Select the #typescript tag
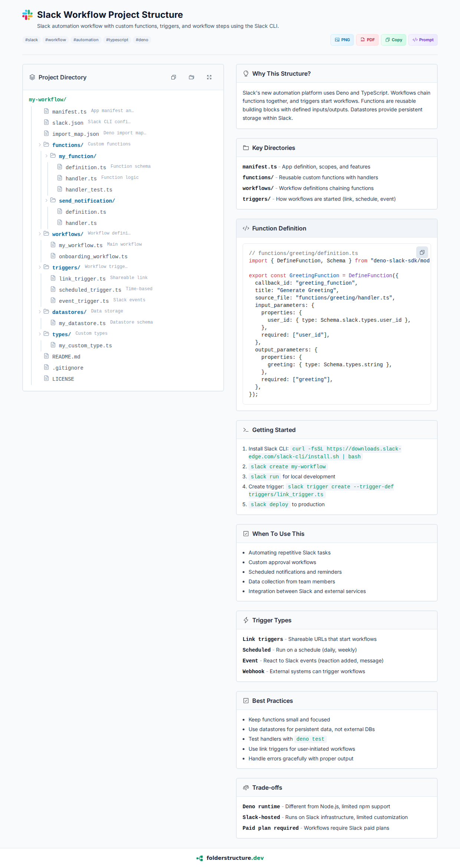Screen dimensions: 460x868 coord(117,40)
